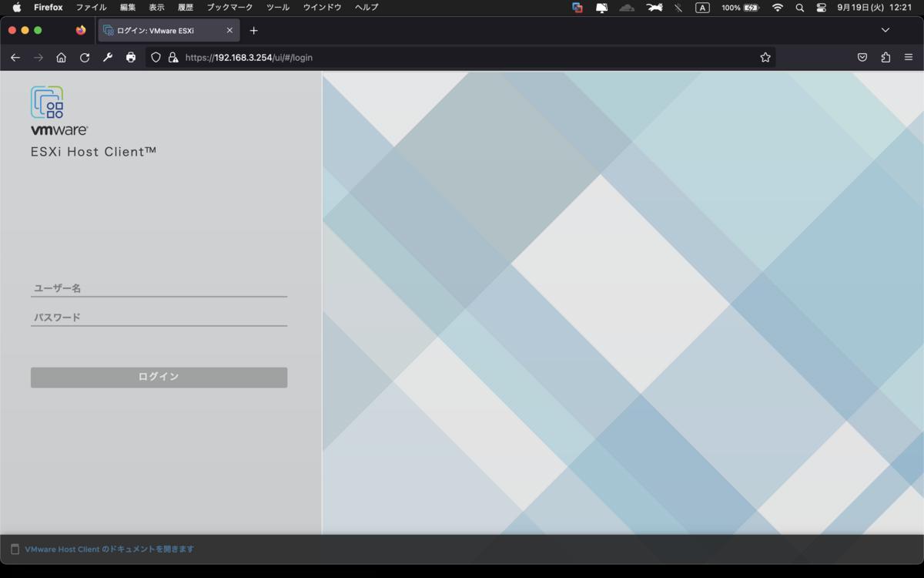The image size is (924, 578).
Task: Click the lock warning site info icon
Action: tap(173, 57)
